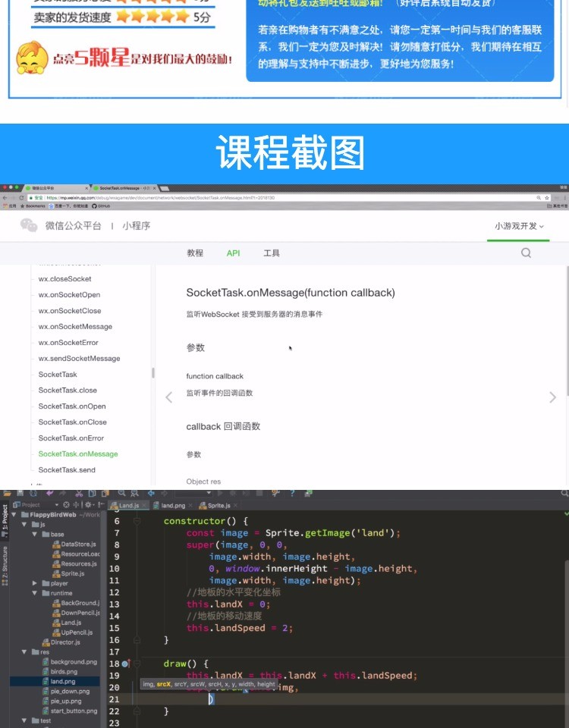Screen dimensions: 569x728
Task: Select the API tab on docs page
Action: point(233,253)
